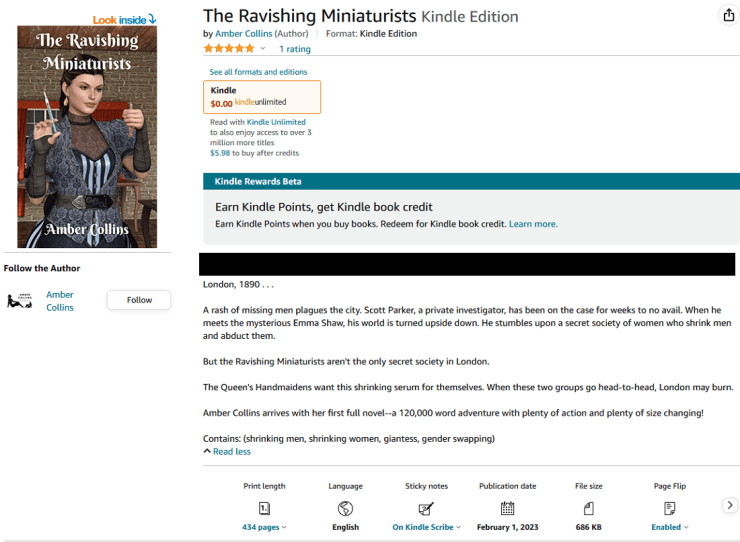
Task: Click the share icon at top right
Action: (728, 15)
